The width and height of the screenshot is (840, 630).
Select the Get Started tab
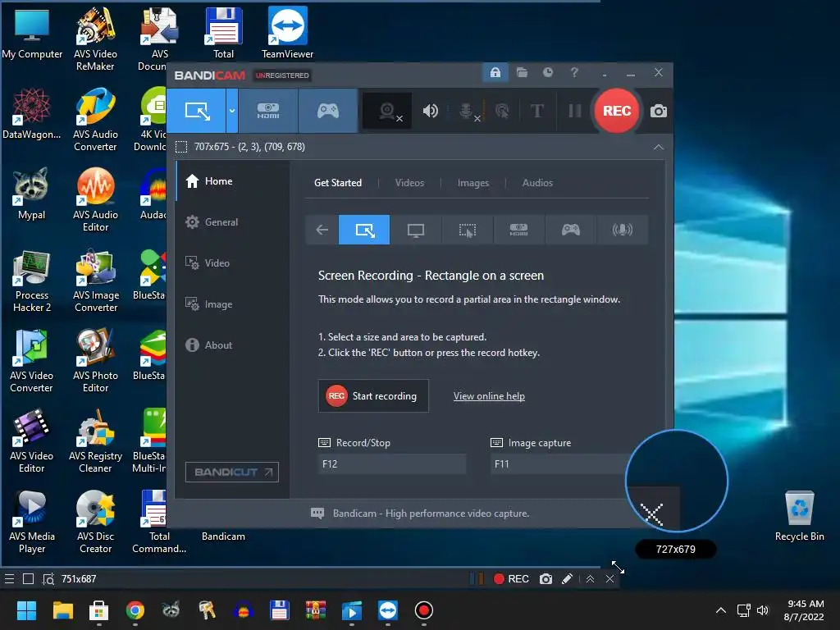click(337, 183)
